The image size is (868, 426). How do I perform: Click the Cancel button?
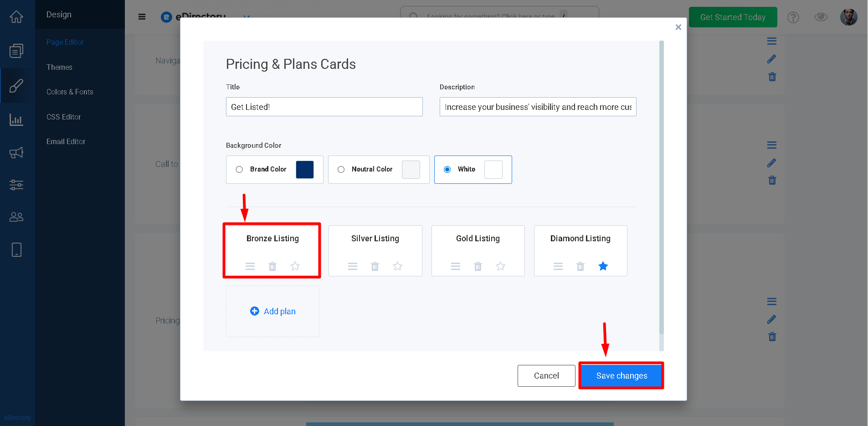[546, 376]
